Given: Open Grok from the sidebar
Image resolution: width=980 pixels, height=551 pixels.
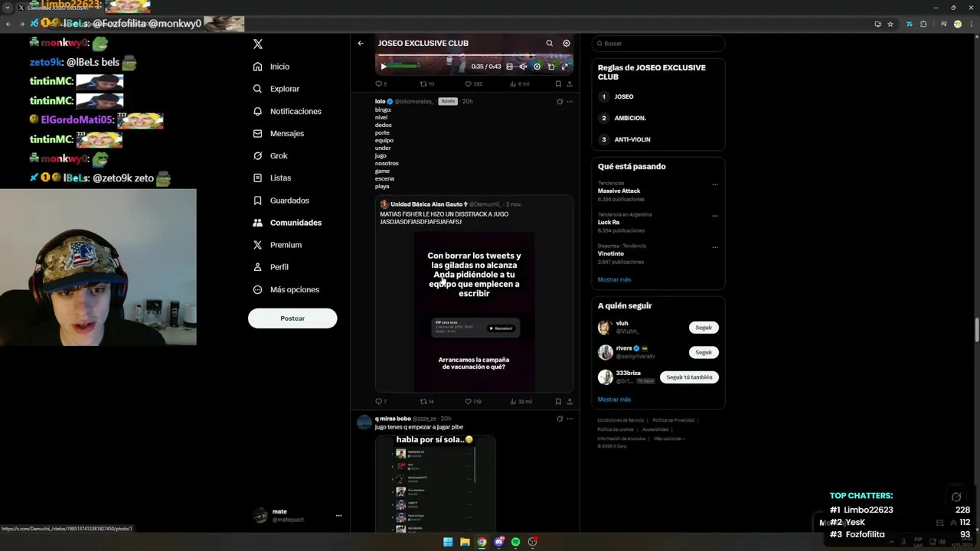Looking at the screenshot, I should (x=270, y=155).
